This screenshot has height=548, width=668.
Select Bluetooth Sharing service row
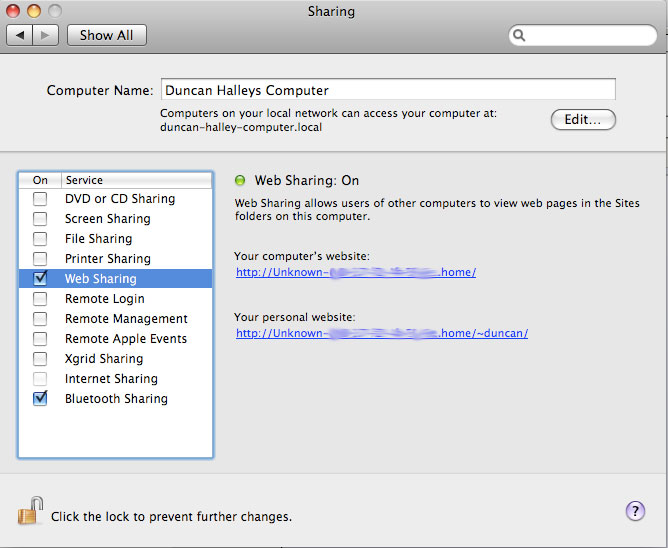pyautogui.click(x=115, y=399)
